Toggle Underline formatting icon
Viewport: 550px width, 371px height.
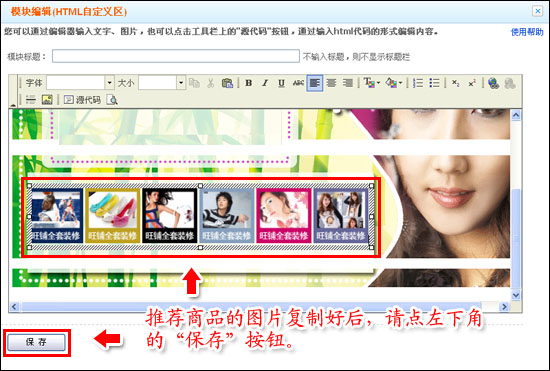coord(281,83)
